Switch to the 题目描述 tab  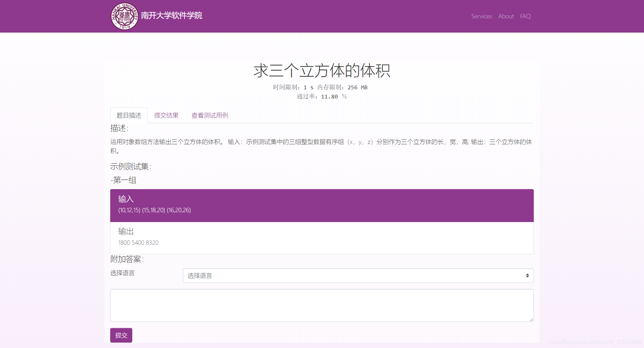[x=129, y=115]
